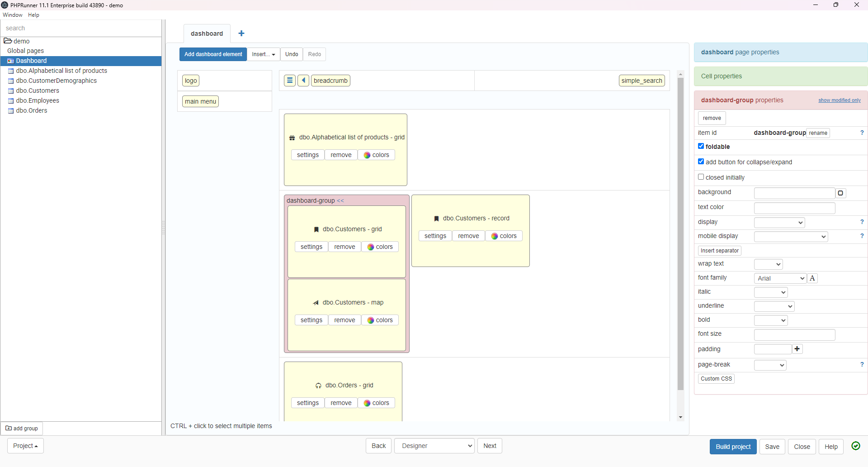The image size is (868, 467).
Task: Expand the Insert... dropdown button
Action: coord(264,54)
